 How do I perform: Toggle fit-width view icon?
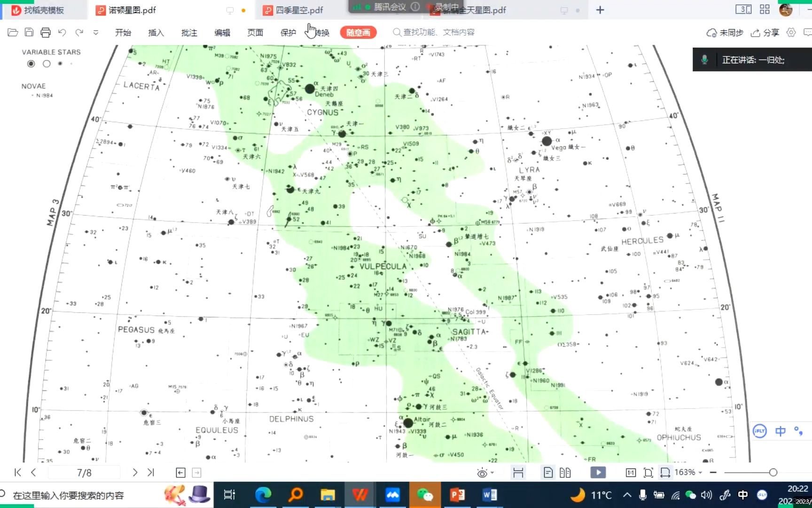(x=518, y=473)
